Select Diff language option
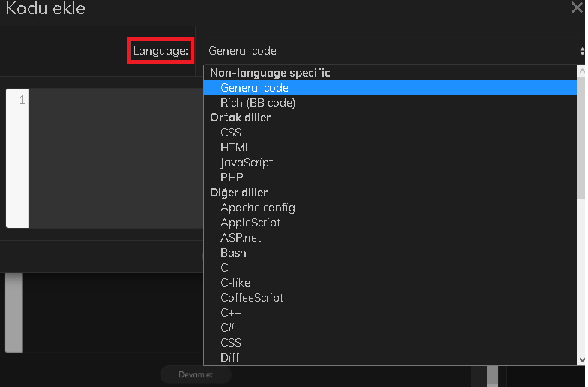The width and height of the screenshot is (588, 387). click(x=229, y=358)
